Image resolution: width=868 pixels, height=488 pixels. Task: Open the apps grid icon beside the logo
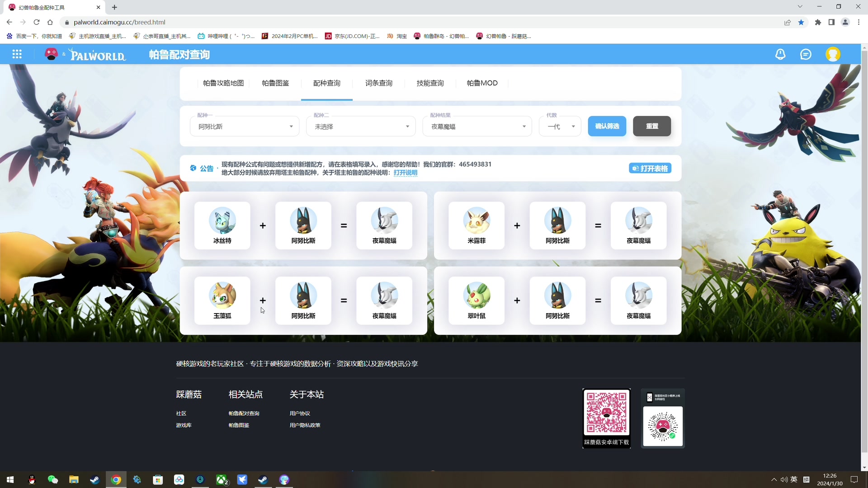(x=17, y=54)
